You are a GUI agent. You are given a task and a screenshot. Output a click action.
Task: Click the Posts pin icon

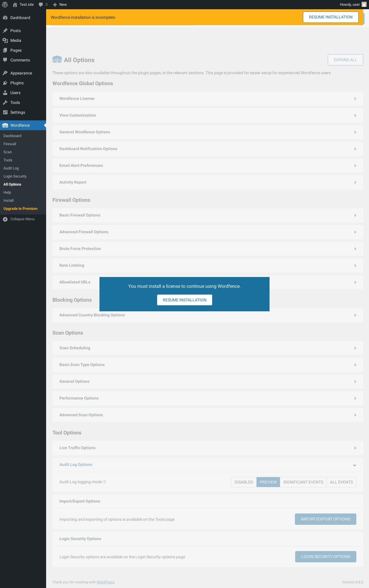point(5,31)
